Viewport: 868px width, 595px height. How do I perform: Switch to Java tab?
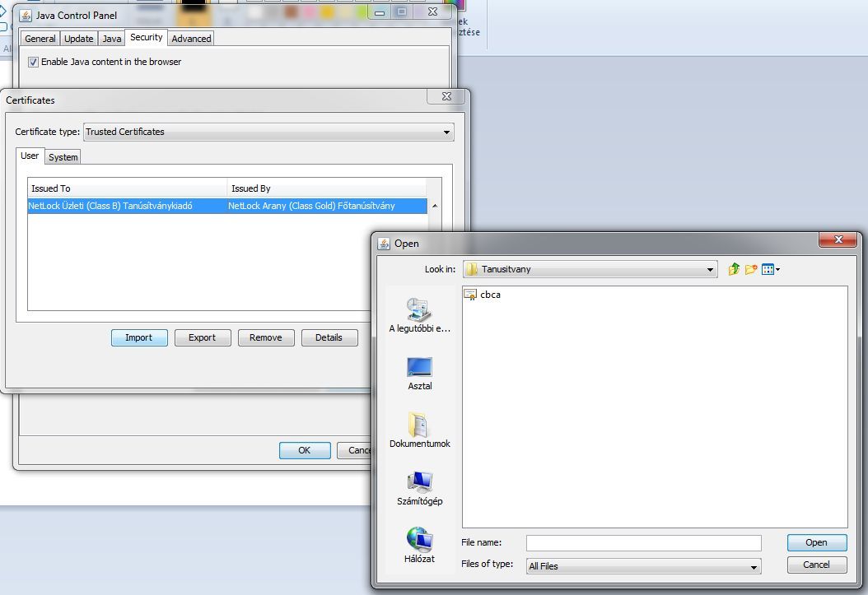[x=111, y=39]
